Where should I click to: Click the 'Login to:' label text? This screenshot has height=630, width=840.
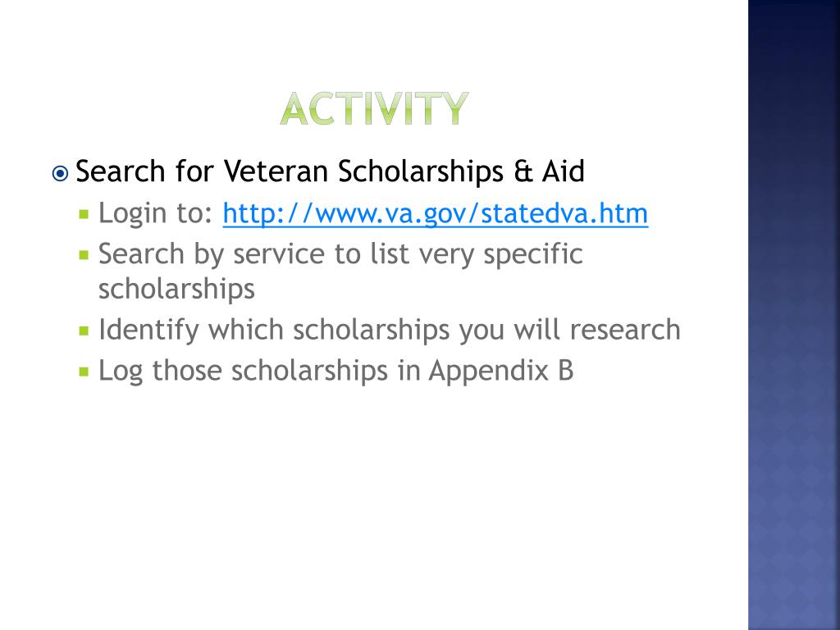coord(156,213)
